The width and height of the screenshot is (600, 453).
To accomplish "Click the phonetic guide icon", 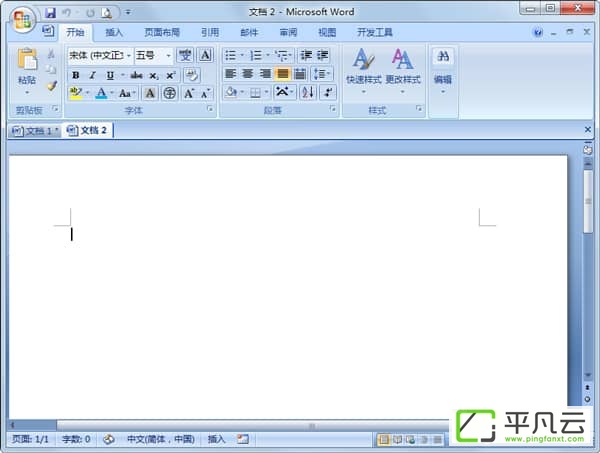I will point(185,55).
